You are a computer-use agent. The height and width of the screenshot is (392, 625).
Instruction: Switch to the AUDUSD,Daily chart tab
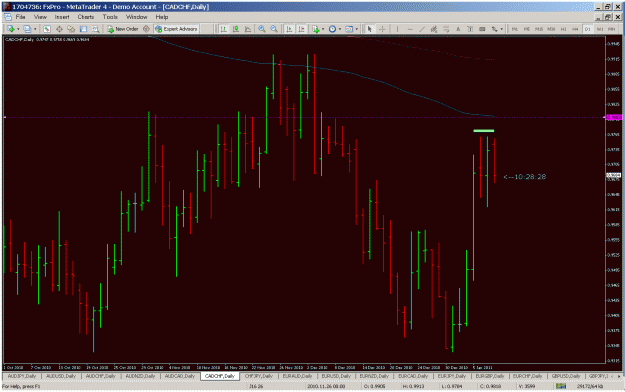tap(61, 376)
